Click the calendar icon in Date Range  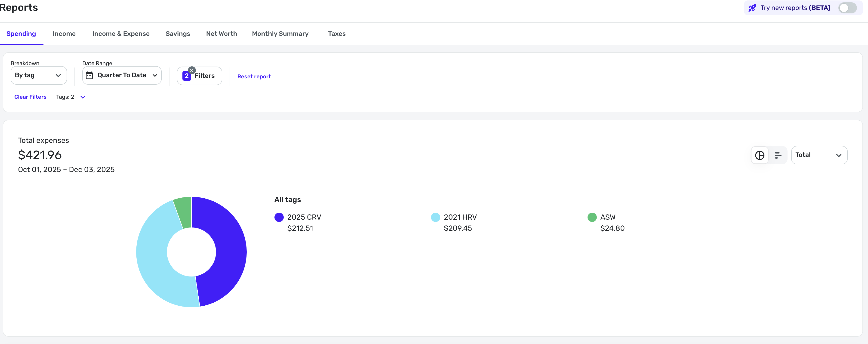click(89, 75)
